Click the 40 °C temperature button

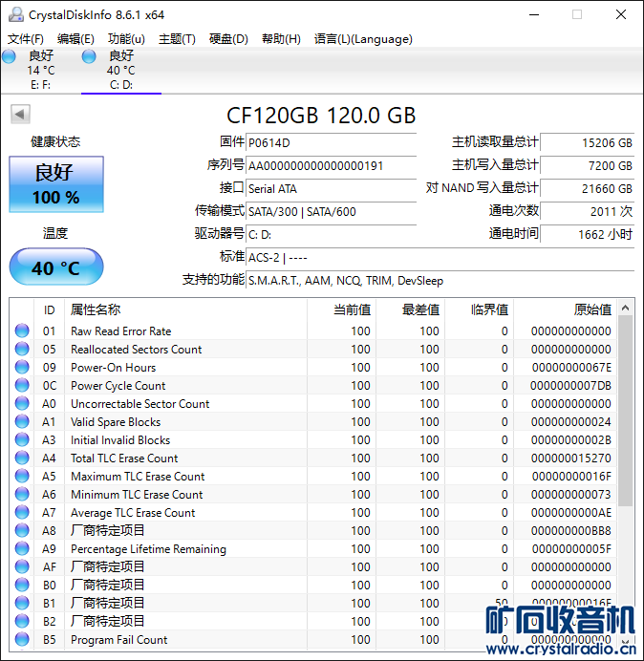point(56,267)
